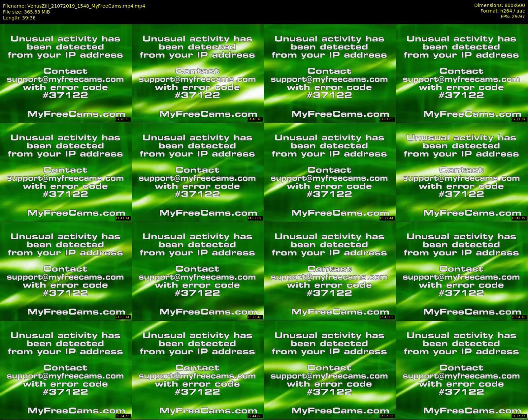Select the frame marked 04:40.70
Screen dimensions: 528x420
[198, 73]
